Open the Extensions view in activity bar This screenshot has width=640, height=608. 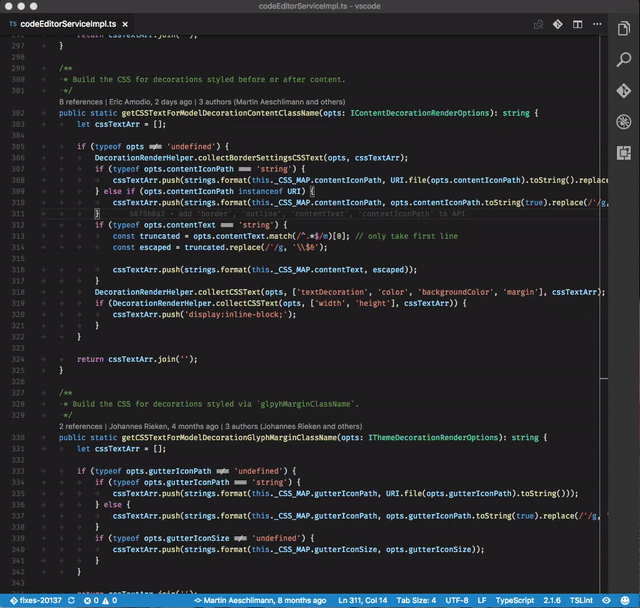click(622, 153)
